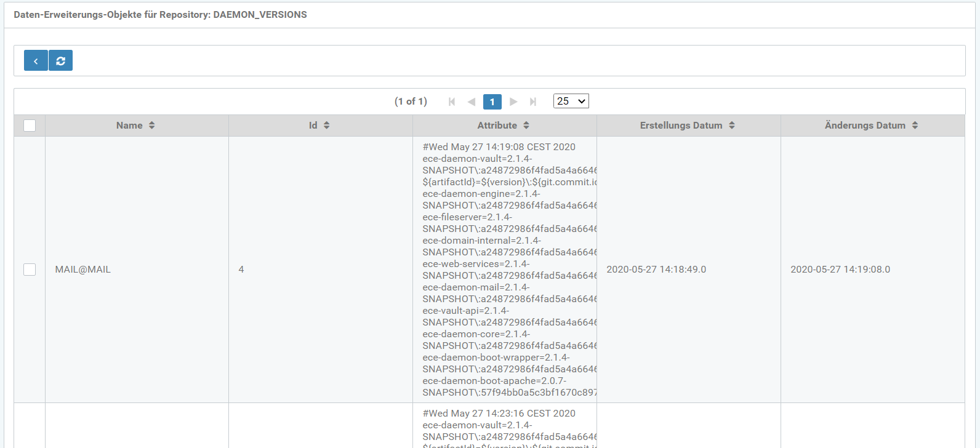Viewport: 980px width, 448px height.
Task: Sort by Name column arrows
Action: coord(151,126)
